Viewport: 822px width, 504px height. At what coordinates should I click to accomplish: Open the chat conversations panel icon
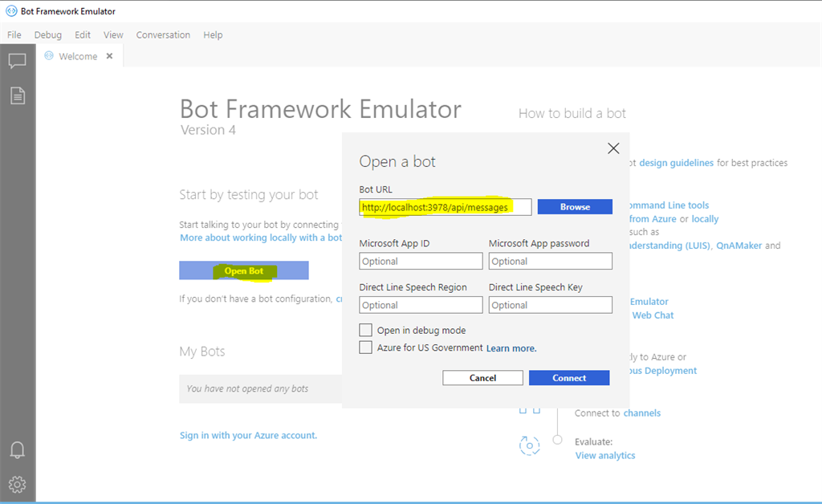tap(17, 60)
